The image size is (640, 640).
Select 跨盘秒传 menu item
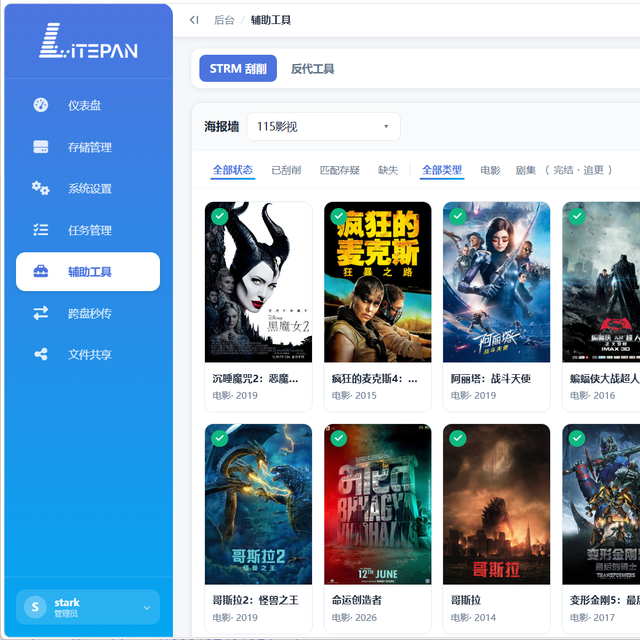click(88, 313)
